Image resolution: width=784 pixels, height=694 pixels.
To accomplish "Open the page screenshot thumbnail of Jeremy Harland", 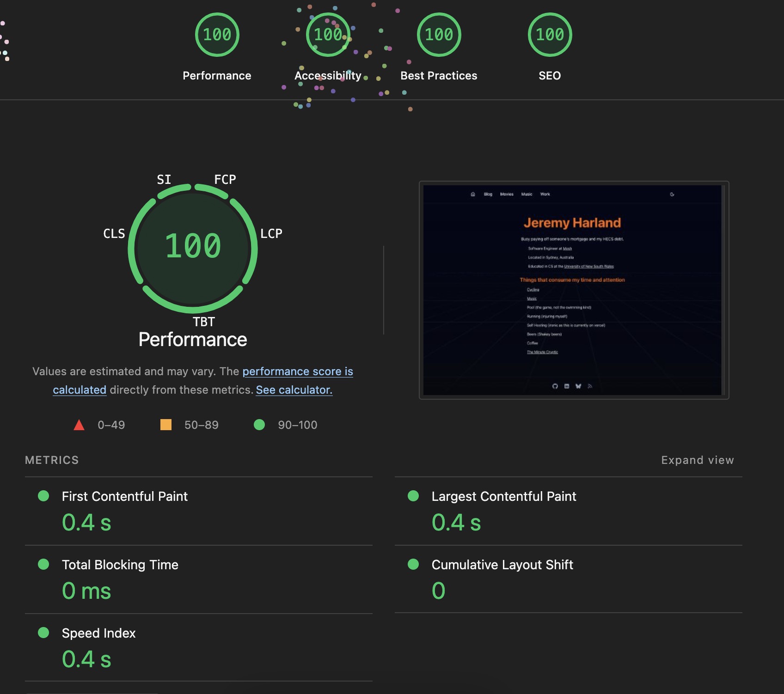I will click(573, 290).
